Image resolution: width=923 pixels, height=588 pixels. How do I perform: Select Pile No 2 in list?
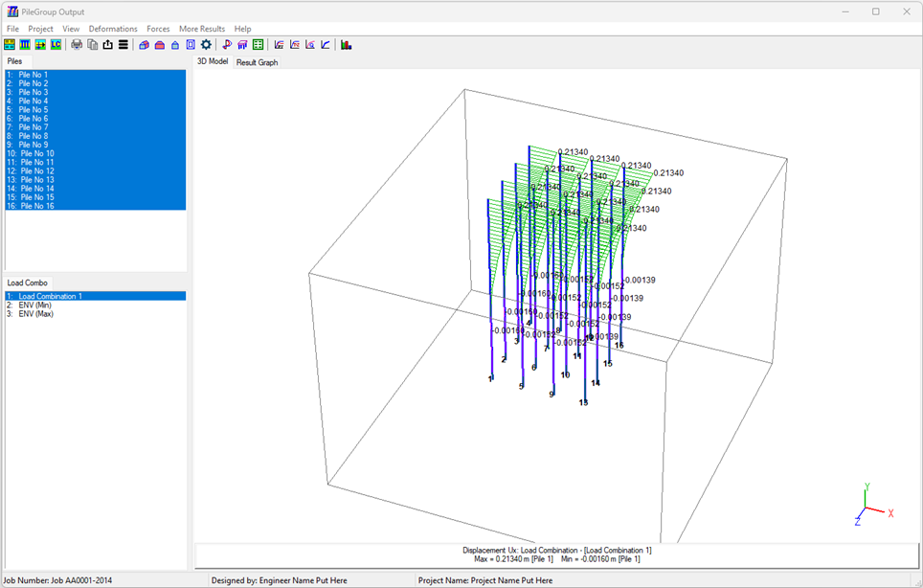click(96, 83)
